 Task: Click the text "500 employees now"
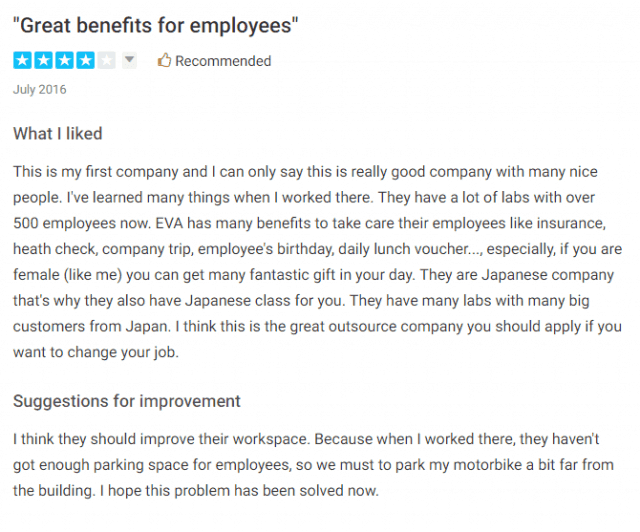click(82, 223)
